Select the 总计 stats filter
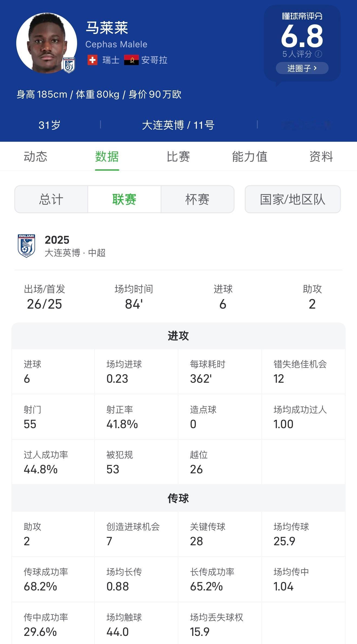 pos(51,199)
